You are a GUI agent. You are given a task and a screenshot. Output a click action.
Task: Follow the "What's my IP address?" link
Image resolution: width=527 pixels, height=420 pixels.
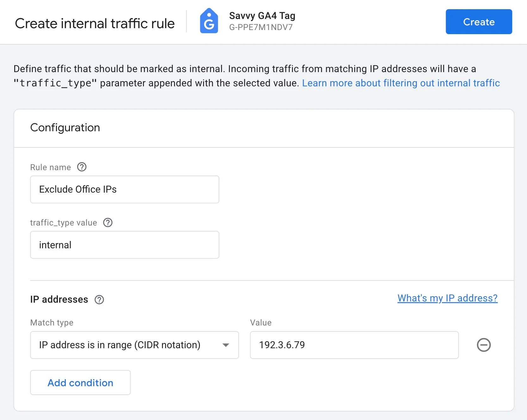[x=447, y=298]
